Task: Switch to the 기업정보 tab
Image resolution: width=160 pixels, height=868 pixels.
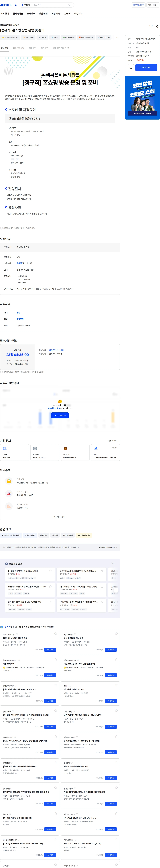Action: point(32,48)
